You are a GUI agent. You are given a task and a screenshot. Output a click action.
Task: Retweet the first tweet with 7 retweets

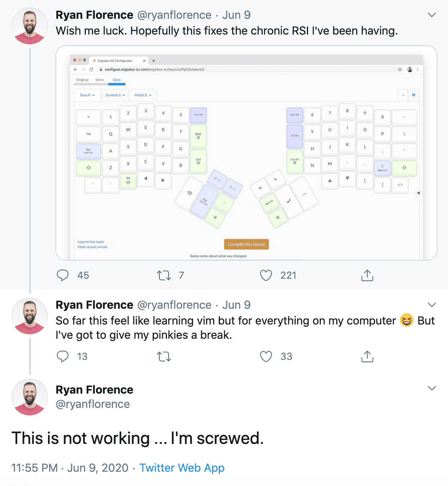point(164,275)
